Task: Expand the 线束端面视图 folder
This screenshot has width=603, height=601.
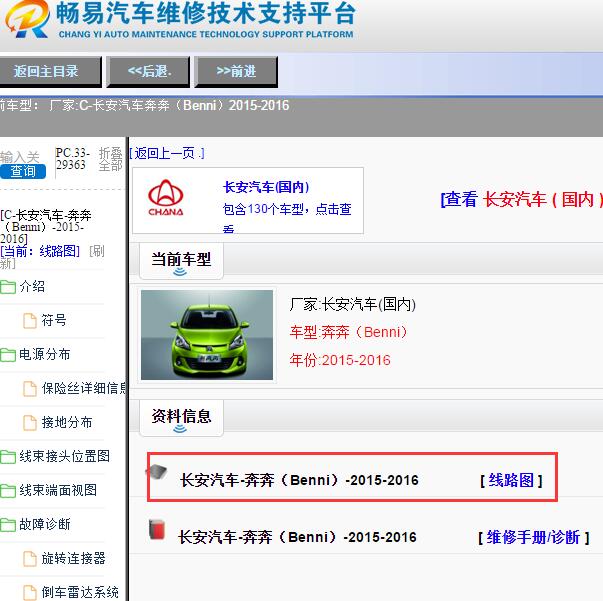Action: 58,490
